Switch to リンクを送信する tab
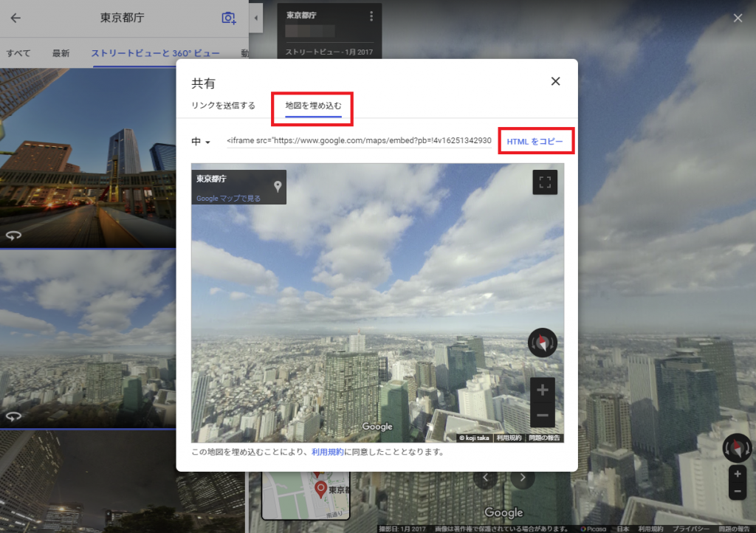The width and height of the screenshot is (756, 533). pyautogui.click(x=223, y=106)
